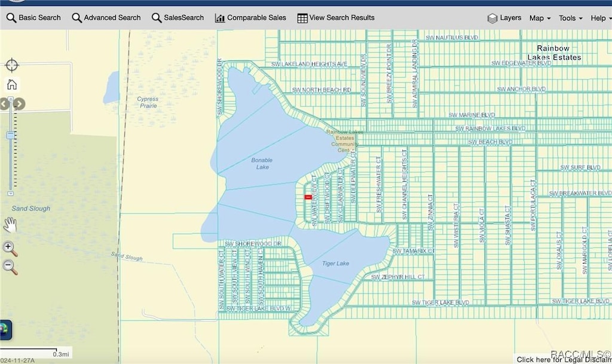The image size is (612, 364).
Task: Open Advanced Search
Action: (106, 17)
